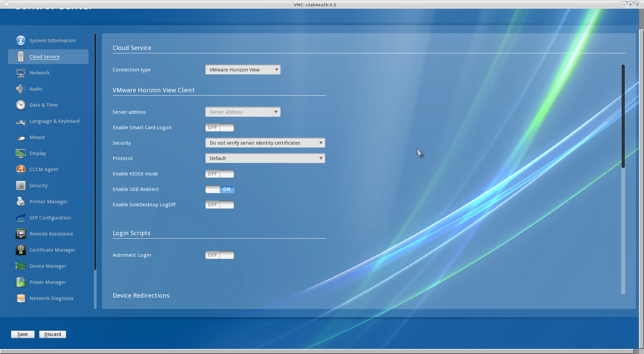The height and width of the screenshot is (354, 644).
Task: Discard the configuration changes
Action: [53, 334]
